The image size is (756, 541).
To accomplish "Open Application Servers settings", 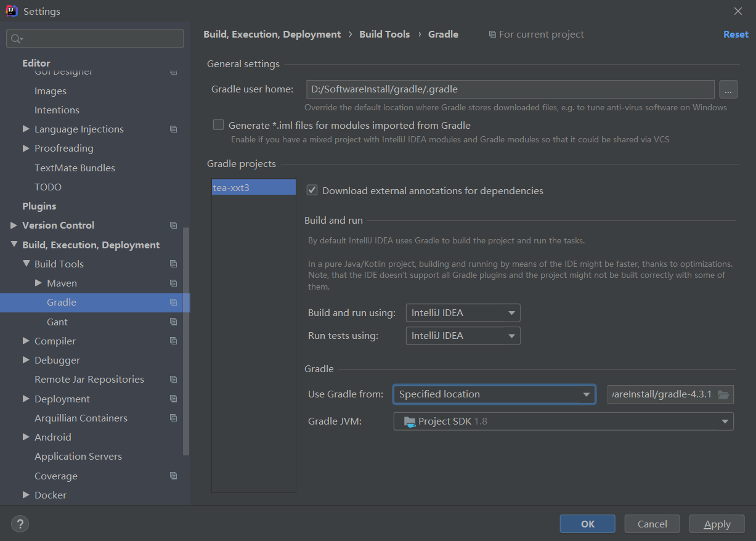I will 78,457.
